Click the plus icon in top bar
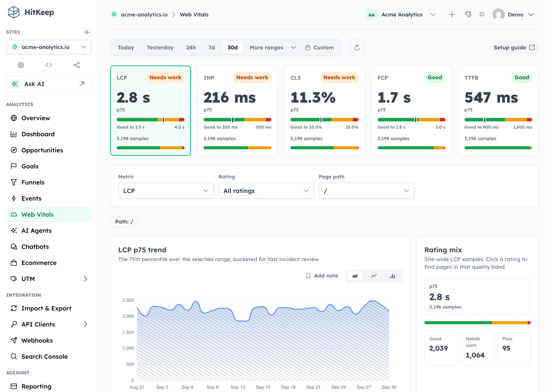Viewport: 551px width, 392px height. coord(452,15)
